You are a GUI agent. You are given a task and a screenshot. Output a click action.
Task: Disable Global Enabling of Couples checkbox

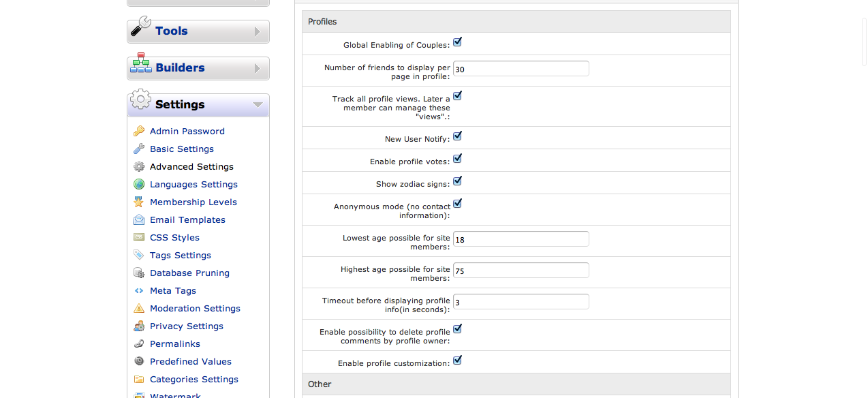(457, 42)
